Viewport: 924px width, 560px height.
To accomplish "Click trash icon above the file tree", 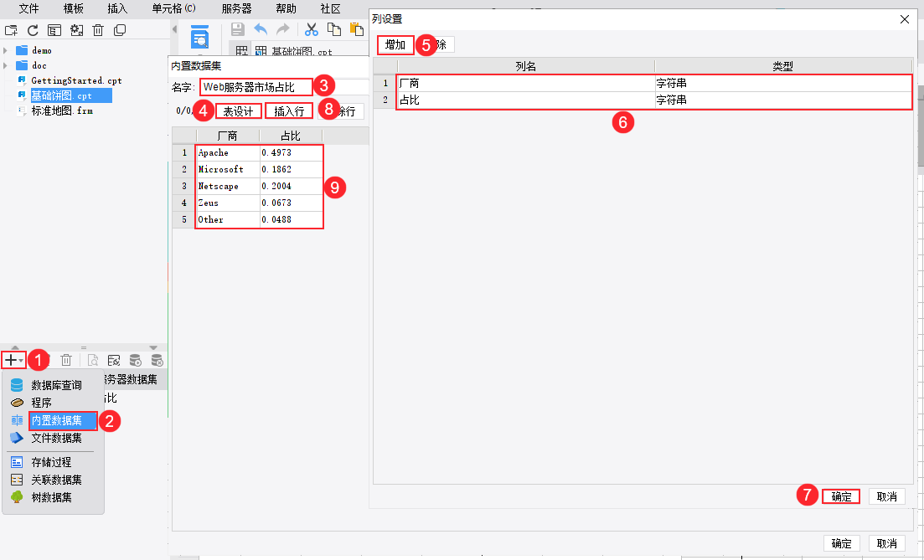I will pyautogui.click(x=98, y=30).
